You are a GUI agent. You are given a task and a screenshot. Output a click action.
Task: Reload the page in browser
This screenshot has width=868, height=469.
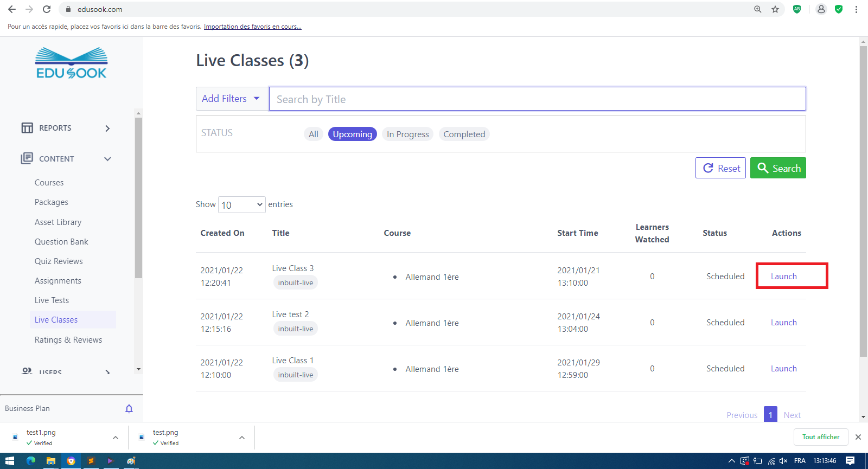point(47,9)
